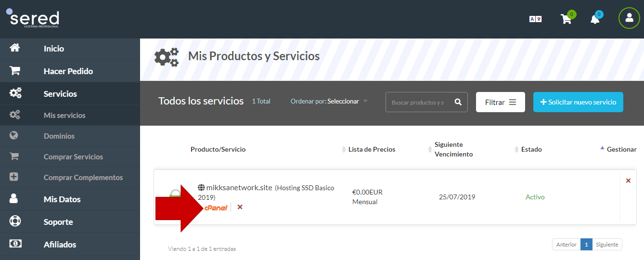Sort by Estado column header
This screenshot has height=260, width=644.
point(531,149)
